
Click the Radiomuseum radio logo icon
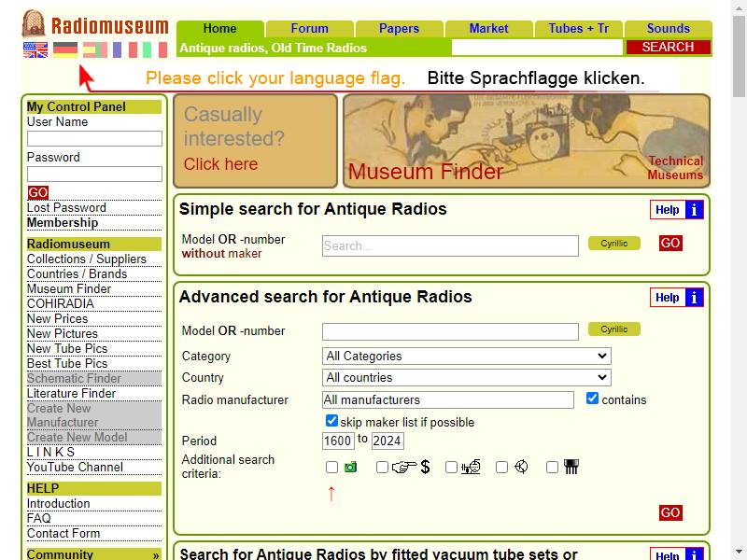34,24
